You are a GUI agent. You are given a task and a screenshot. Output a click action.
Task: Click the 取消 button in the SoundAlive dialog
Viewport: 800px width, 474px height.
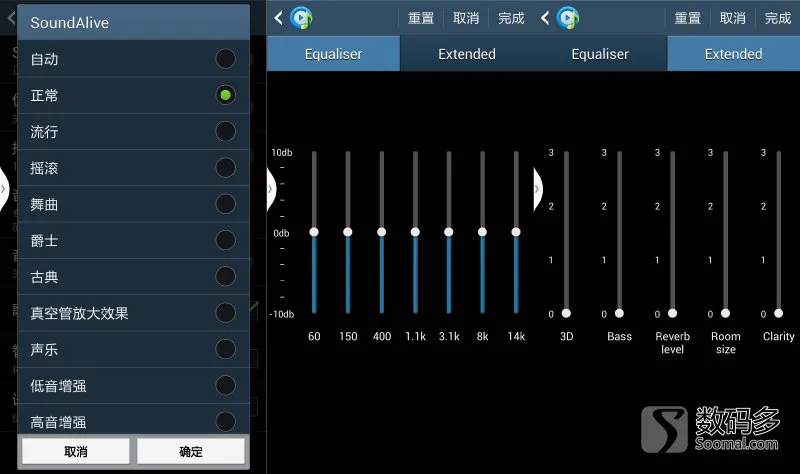(76, 451)
